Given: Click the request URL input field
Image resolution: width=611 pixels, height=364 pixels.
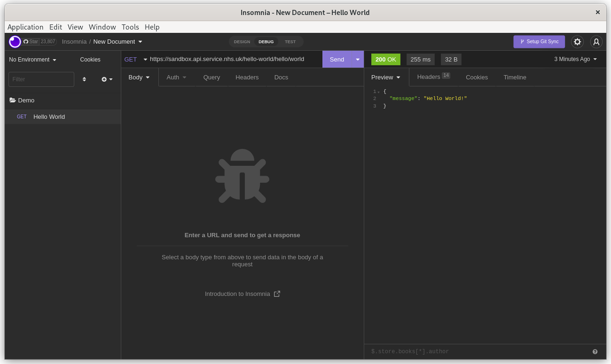Looking at the screenshot, I should tap(234, 59).
